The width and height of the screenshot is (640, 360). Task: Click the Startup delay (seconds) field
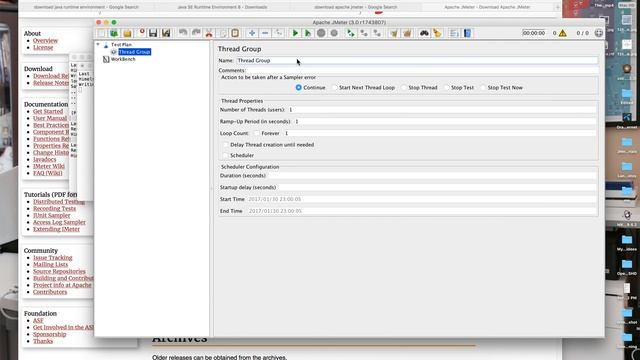pos(438,187)
